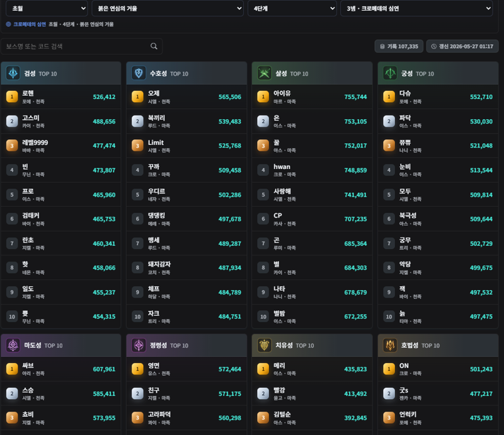This screenshot has height=435, width=504.
Task: Click the 살성 crossed blades icon
Action: tap(264, 73)
